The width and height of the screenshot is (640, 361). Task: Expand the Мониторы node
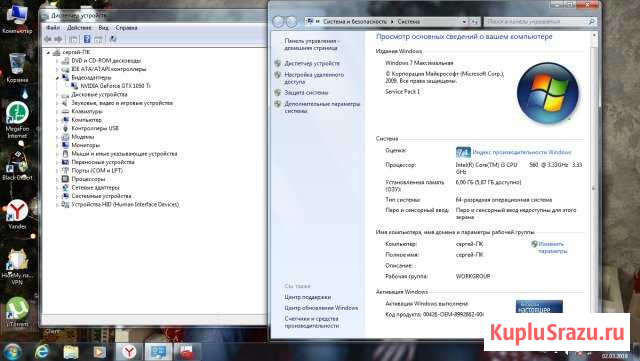[57, 145]
